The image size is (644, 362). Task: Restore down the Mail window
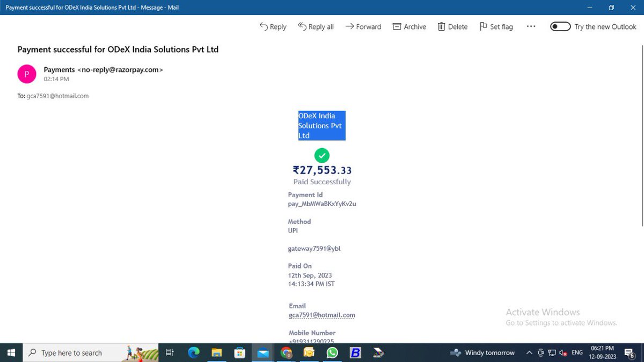click(x=611, y=8)
